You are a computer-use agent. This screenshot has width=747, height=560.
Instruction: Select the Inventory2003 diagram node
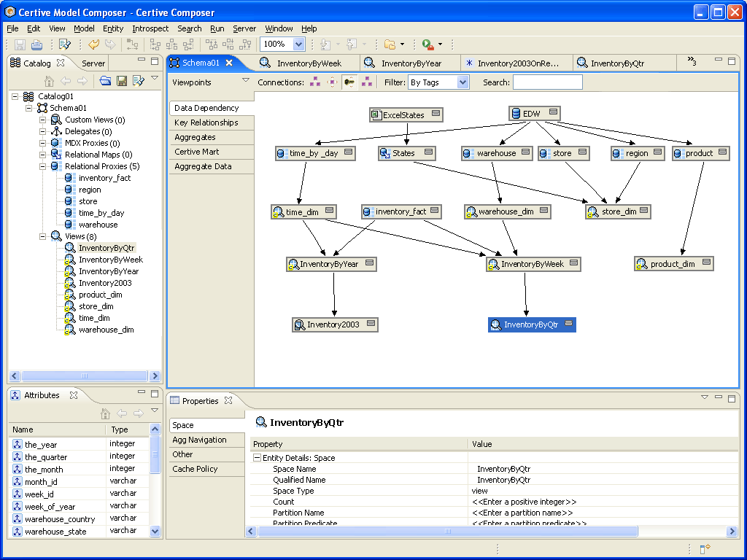tap(334, 324)
